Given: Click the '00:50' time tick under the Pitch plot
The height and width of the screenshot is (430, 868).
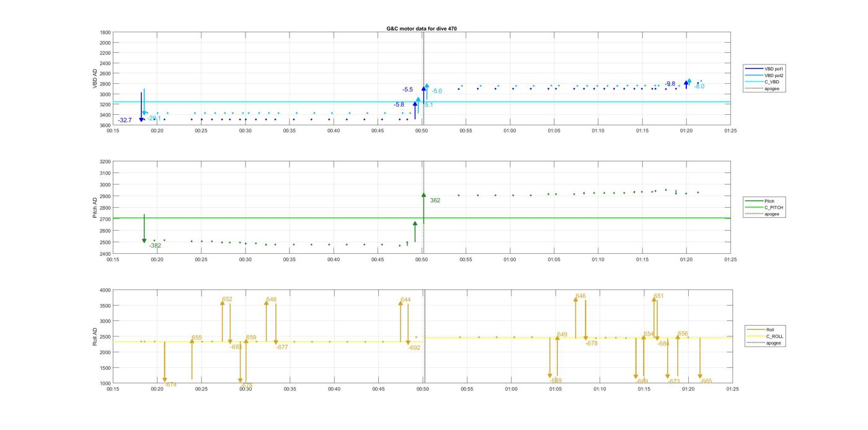Looking at the screenshot, I should point(422,259).
